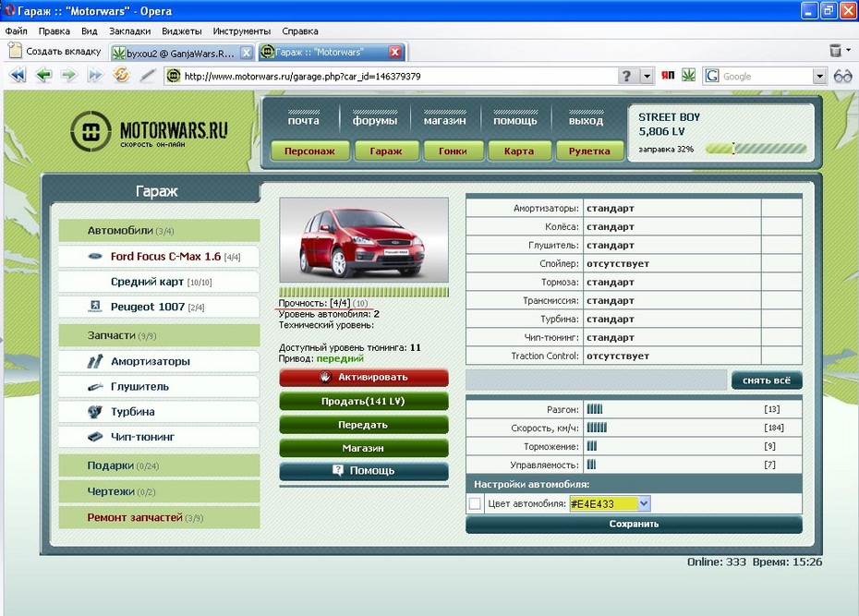Click the Продать(141 LV) button
The height and width of the screenshot is (616, 859).
364,402
